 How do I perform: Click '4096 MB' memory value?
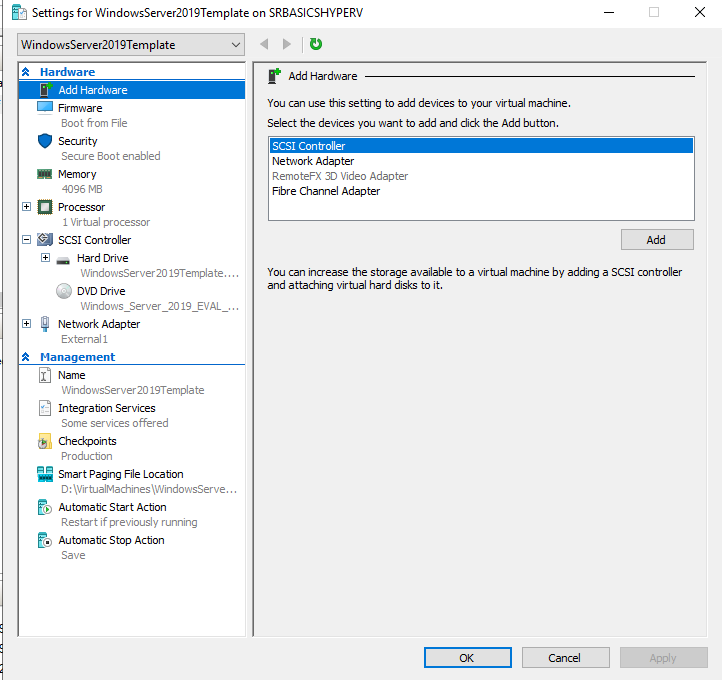point(82,189)
